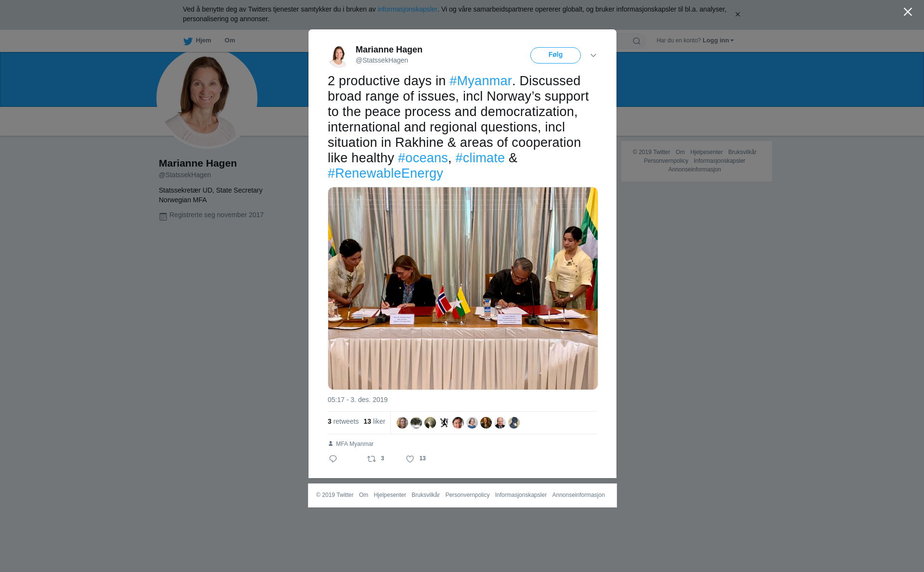View the 3 retweets list
924x572 pixels.
[x=343, y=422]
